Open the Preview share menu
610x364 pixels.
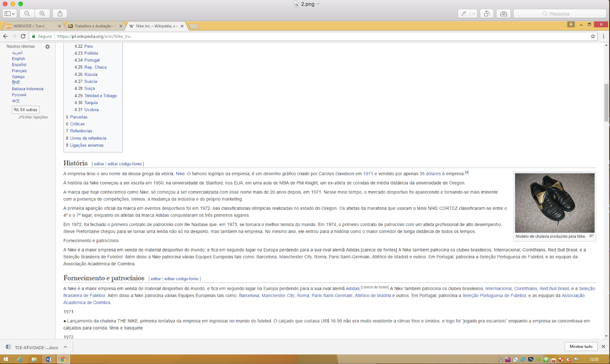[x=60, y=14]
